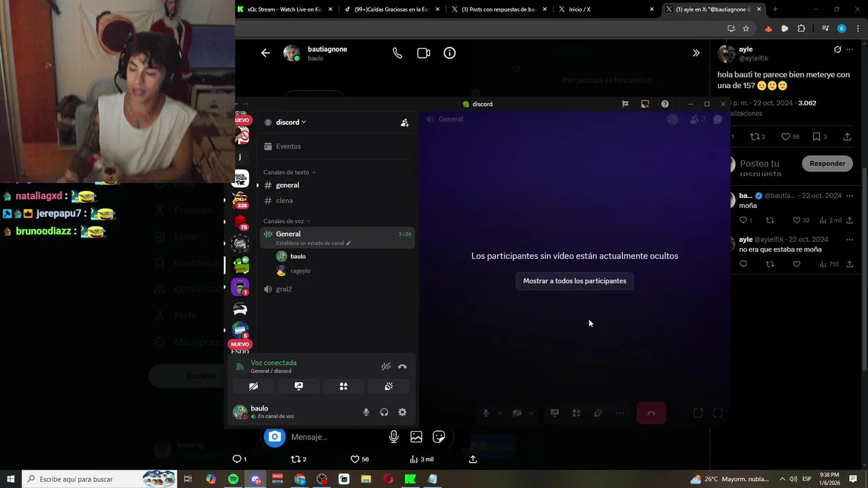This screenshot has width=868, height=488.
Task: Open more options for ayle's post
Action: click(x=850, y=49)
